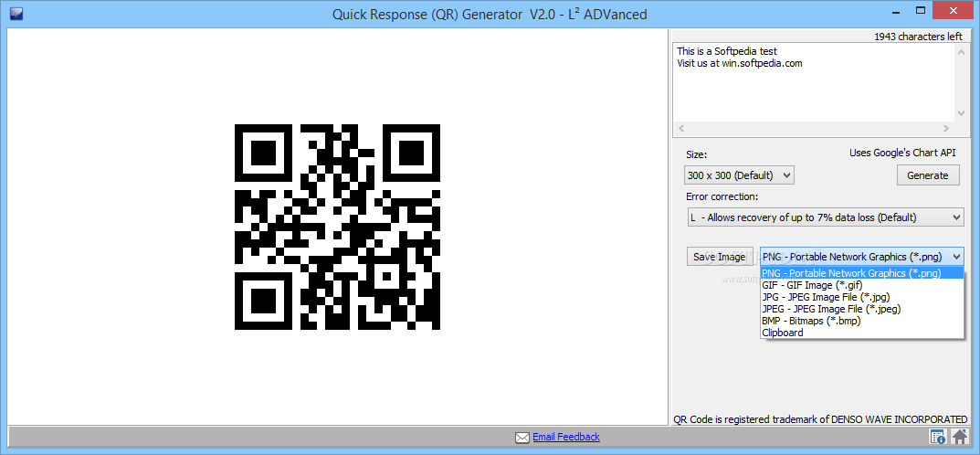
Task: Click the text box scroll up arrow
Action: (961, 52)
